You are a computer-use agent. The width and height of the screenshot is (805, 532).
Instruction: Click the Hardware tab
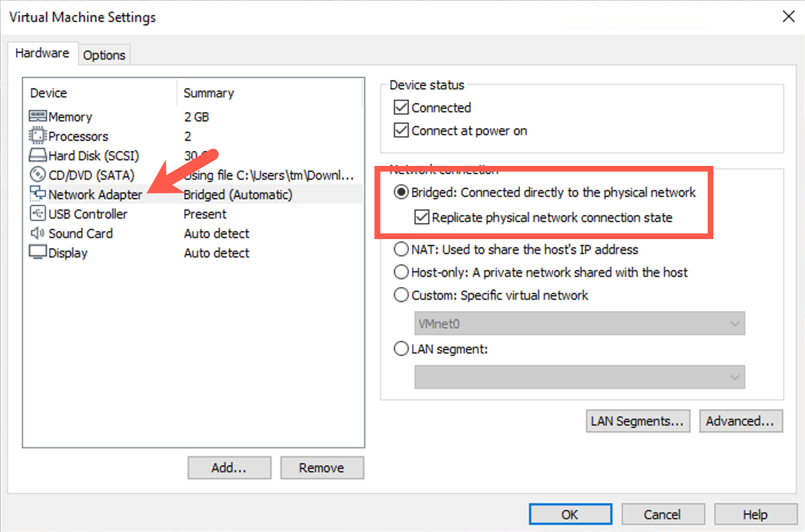(42, 53)
